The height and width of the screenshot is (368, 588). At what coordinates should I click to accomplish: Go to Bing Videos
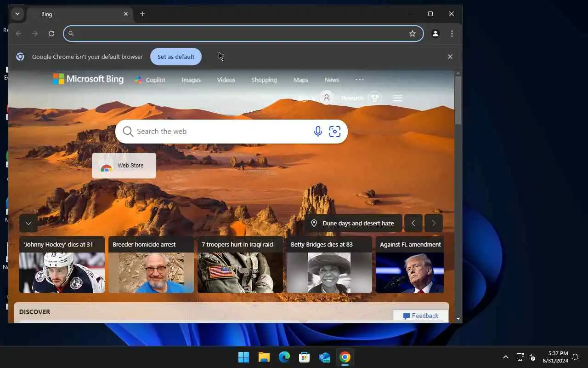[226, 80]
